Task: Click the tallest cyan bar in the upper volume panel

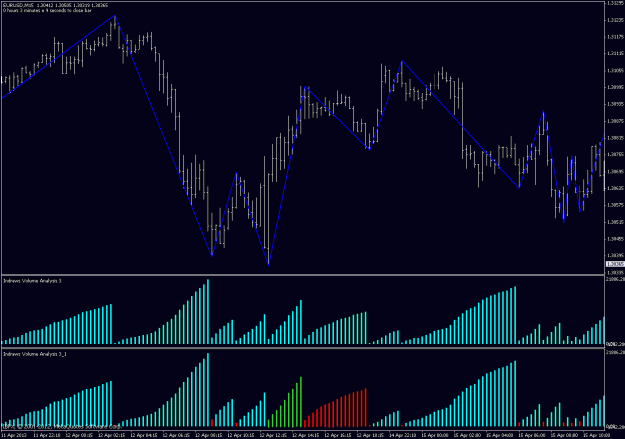Action: tap(208, 312)
